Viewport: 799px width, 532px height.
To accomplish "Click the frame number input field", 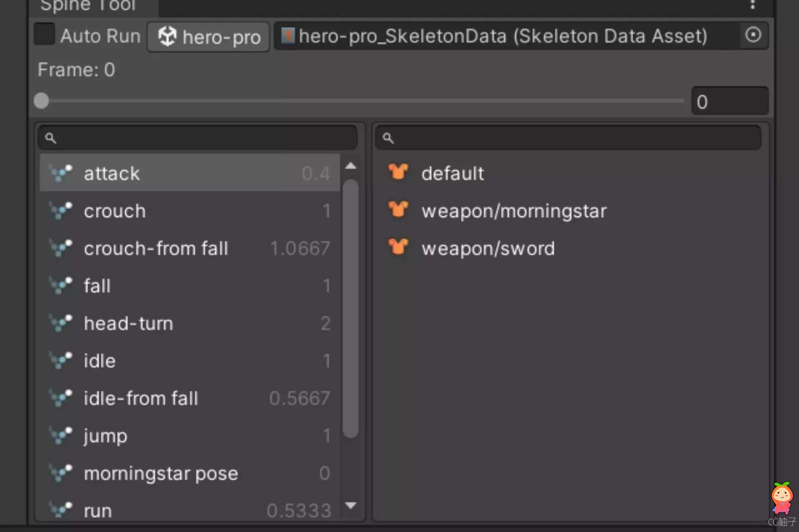I will pyautogui.click(x=730, y=101).
